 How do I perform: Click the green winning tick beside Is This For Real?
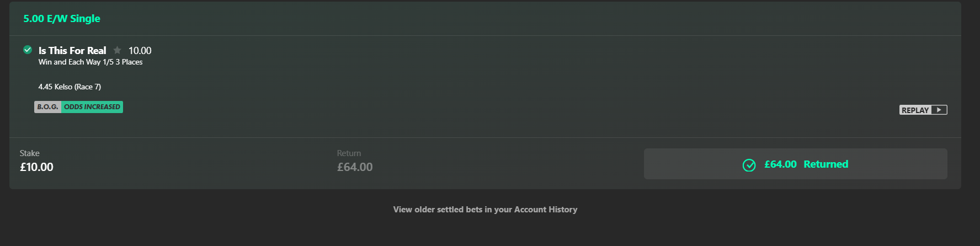point(28,50)
